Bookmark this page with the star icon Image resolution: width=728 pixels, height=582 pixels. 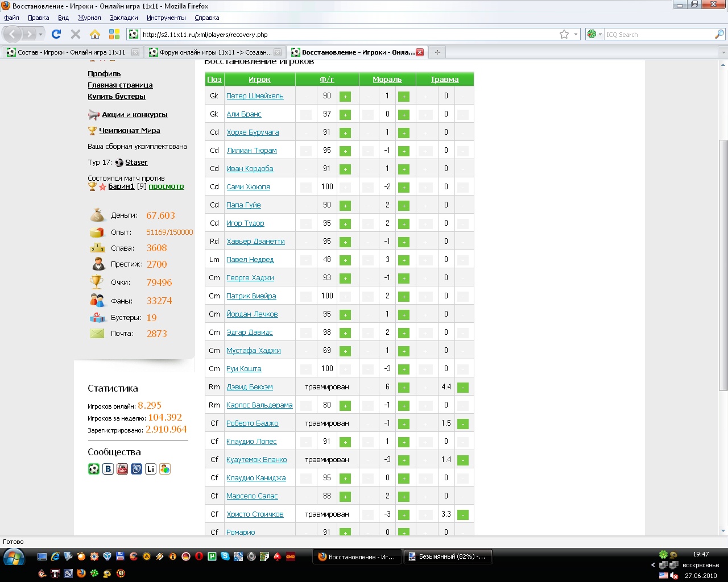pos(564,35)
